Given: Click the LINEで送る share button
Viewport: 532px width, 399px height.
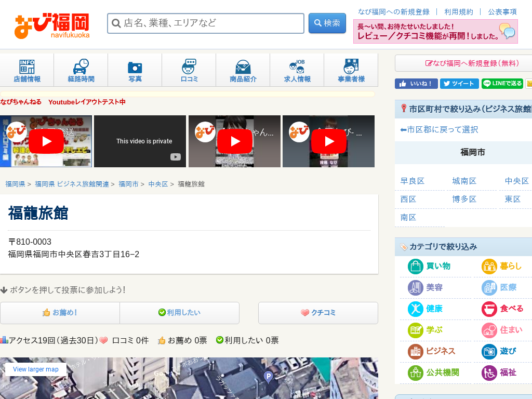Looking at the screenshot, I should tap(502, 84).
